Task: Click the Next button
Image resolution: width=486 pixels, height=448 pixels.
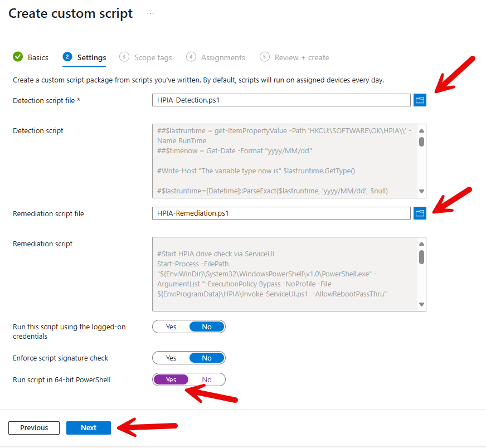Action: [89, 428]
